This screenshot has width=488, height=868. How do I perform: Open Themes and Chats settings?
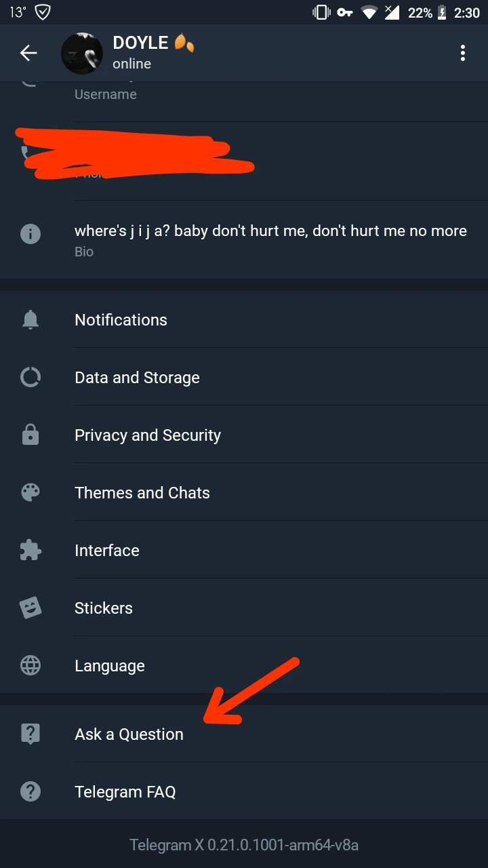[142, 493]
